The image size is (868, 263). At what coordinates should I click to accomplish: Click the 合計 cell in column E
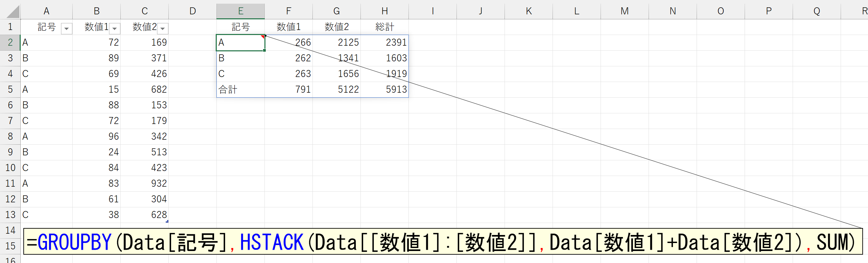coord(240,90)
